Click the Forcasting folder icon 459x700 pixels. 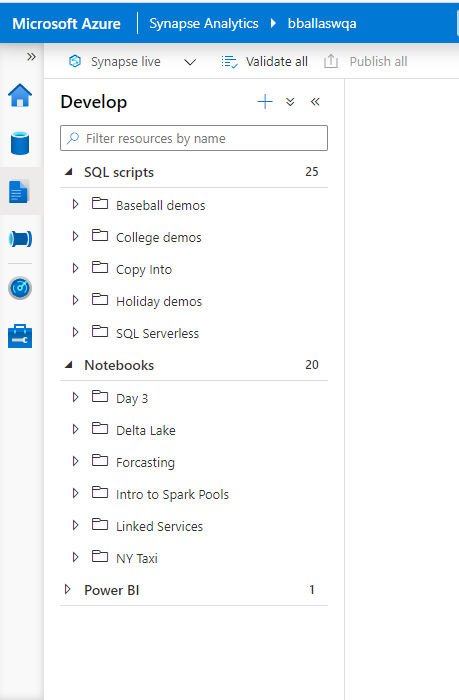coord(100,460)
